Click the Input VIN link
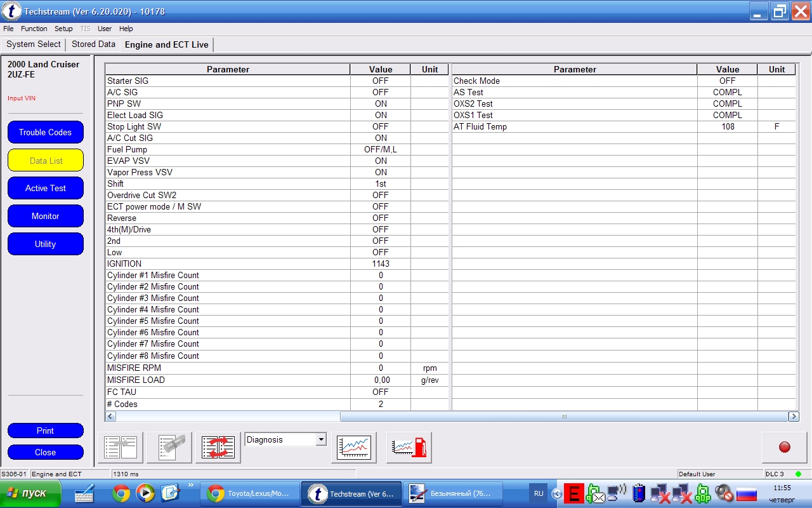Viewport: 812px width, 508px height. click(x=22, y=98)
